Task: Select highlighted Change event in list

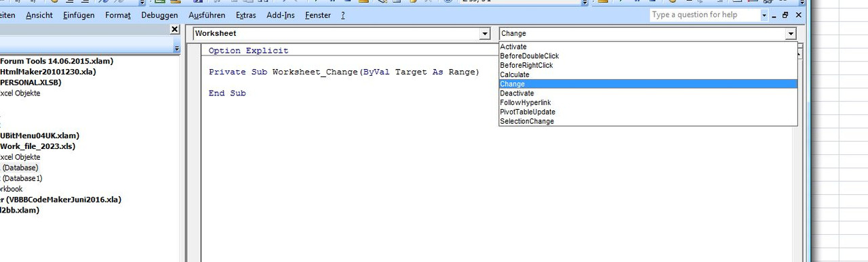Action: pyautogui.click(x=648, y=84)
